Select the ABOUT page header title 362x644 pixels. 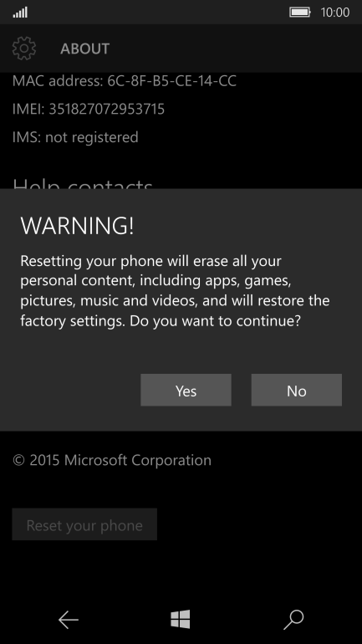point(85,49)
